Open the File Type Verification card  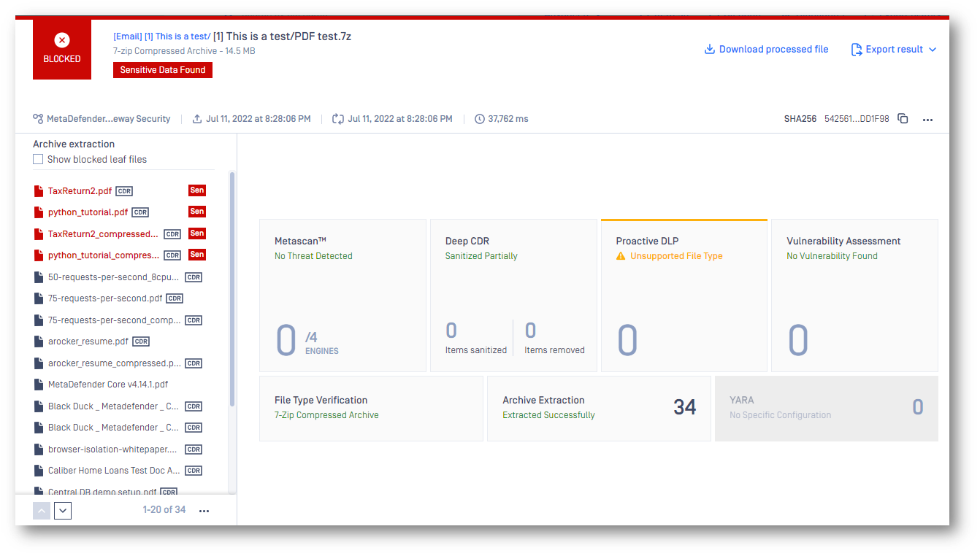point(371,409)
